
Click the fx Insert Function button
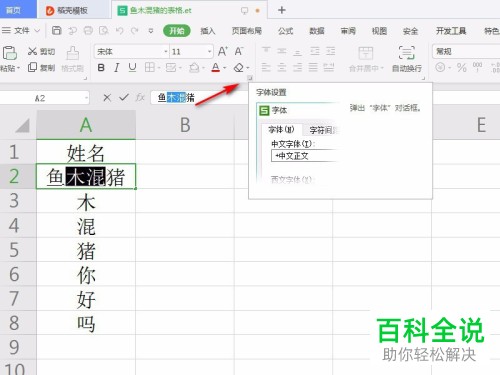tap(140, 98)
